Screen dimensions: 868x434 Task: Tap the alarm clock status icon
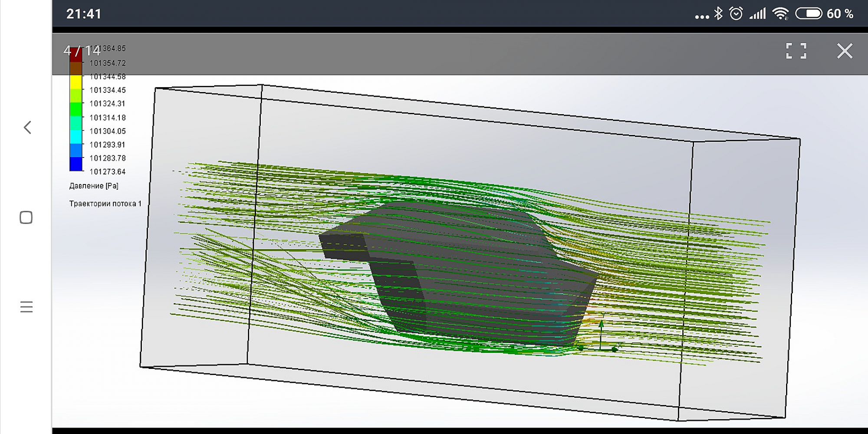[736, 14]
